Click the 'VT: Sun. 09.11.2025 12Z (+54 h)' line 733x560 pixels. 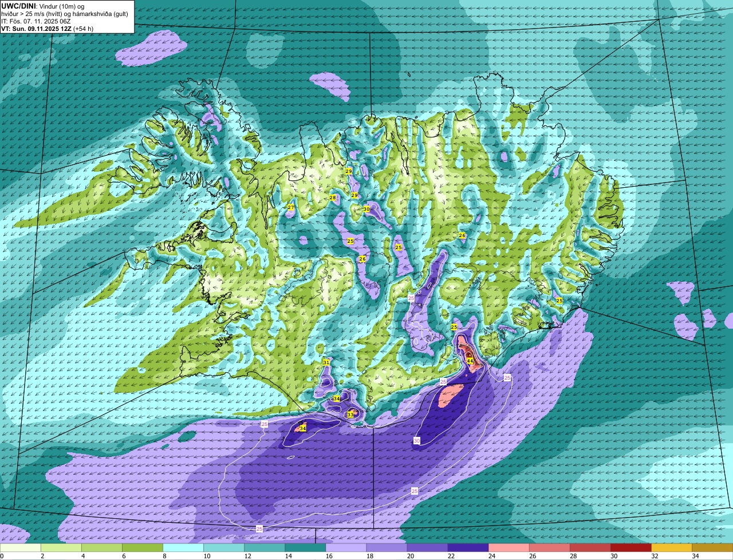(48, 28)
